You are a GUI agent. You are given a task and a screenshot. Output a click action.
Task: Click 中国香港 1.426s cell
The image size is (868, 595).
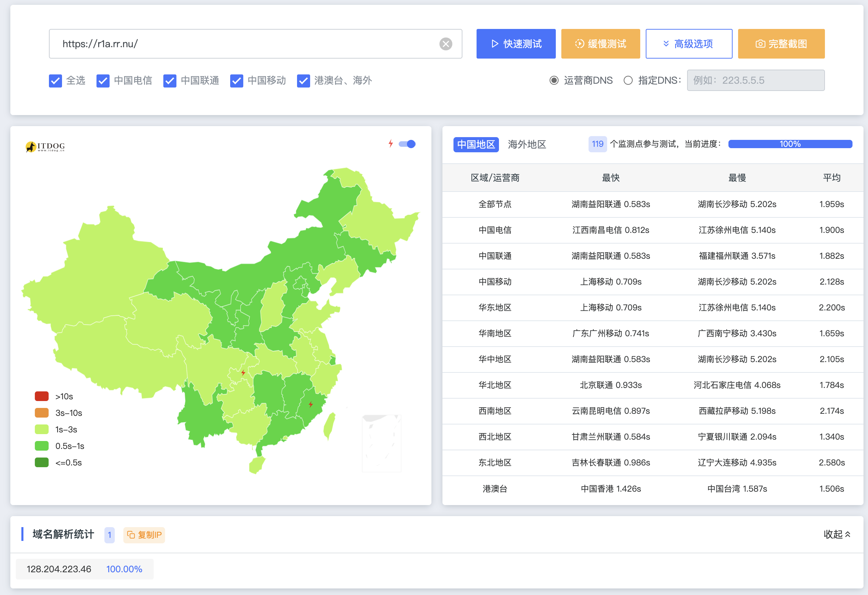pos(611,489)
